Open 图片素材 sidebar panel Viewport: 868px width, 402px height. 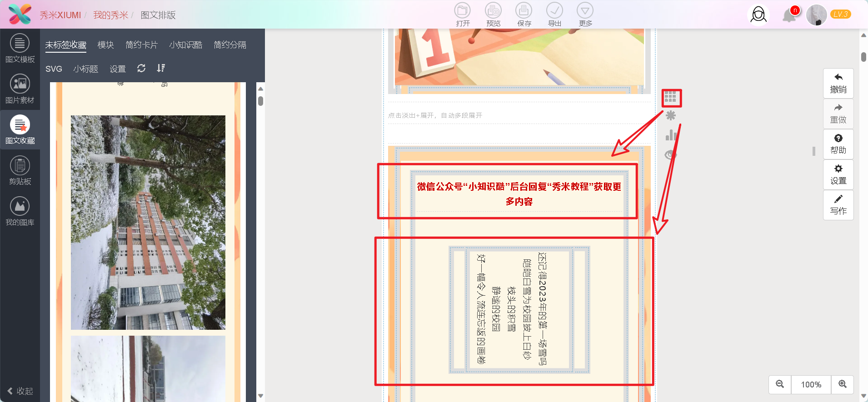20,89
